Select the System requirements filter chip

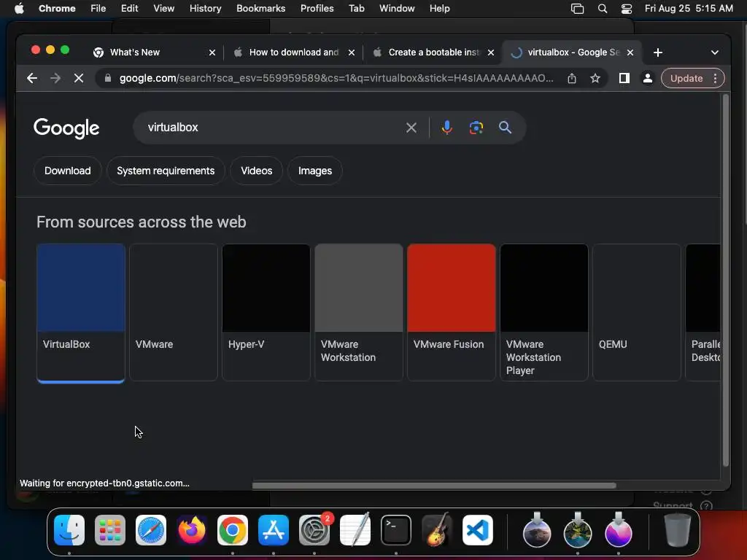166,171
